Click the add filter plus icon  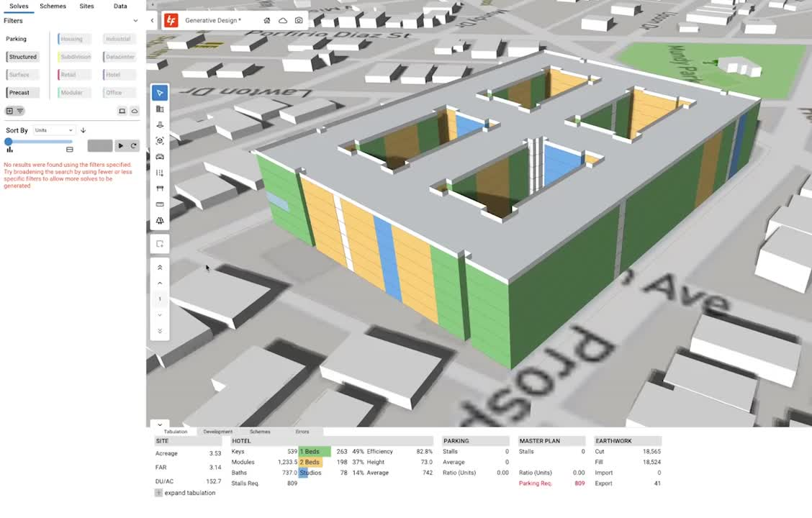point(9,111)
